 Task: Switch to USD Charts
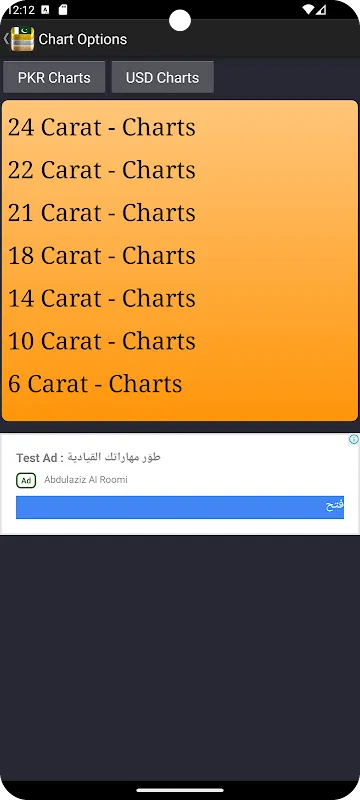pyautogui.click(x=163, y=78)
